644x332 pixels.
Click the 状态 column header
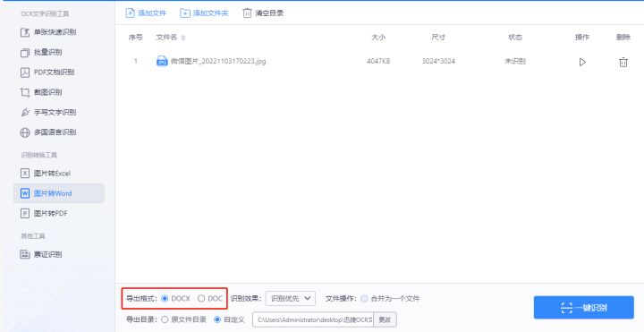point(515,37)
